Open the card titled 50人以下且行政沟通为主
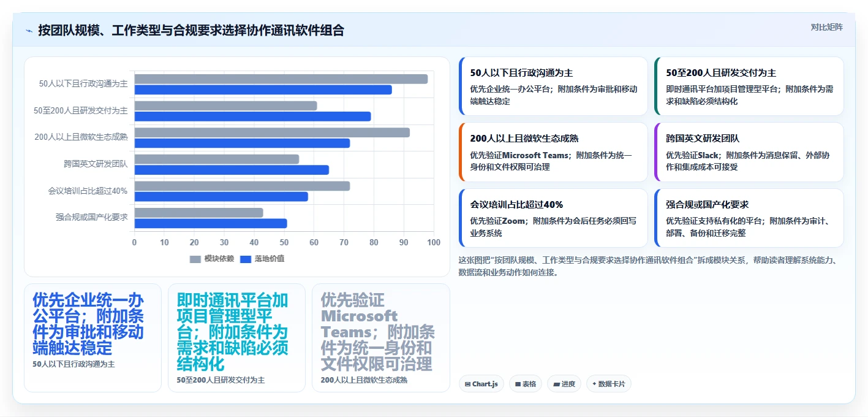Image resolution: width=868 pixels, height=417 pixels. [553, 86]
